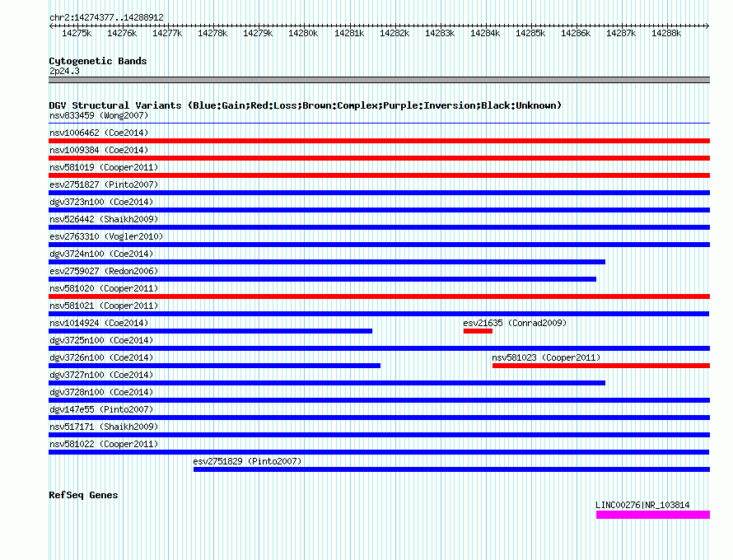This screenshot has width=733, height=560.
Task: Click the gray 2p24.3 cytogenetic band bar
Action: [x=379, y=80]
